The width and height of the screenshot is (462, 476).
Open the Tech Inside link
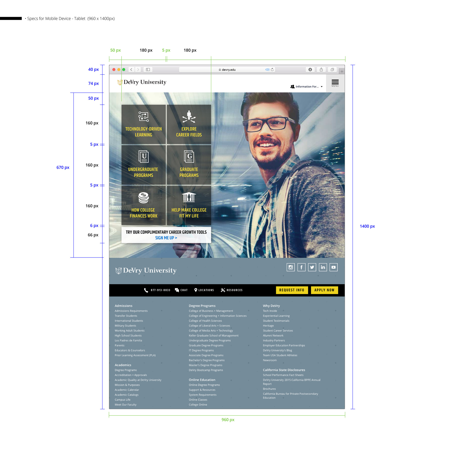pyautogui.click(x=270, y=311)
